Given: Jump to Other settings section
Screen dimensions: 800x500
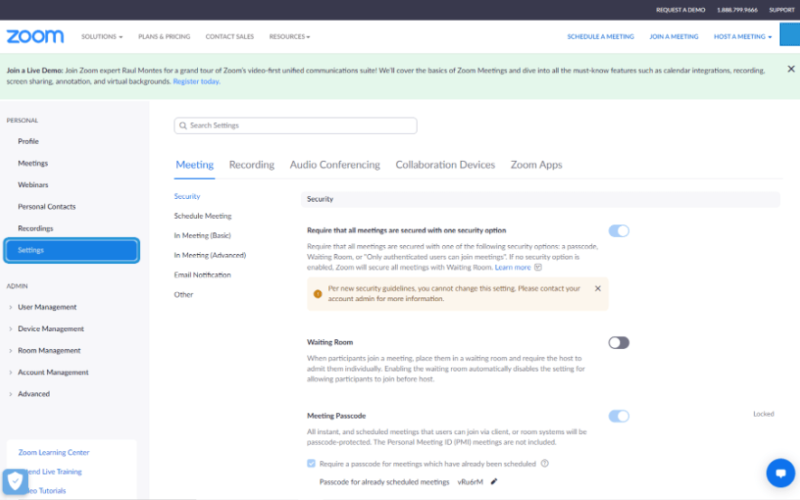Looking at the screenshot, I should [x=183, y=295].
